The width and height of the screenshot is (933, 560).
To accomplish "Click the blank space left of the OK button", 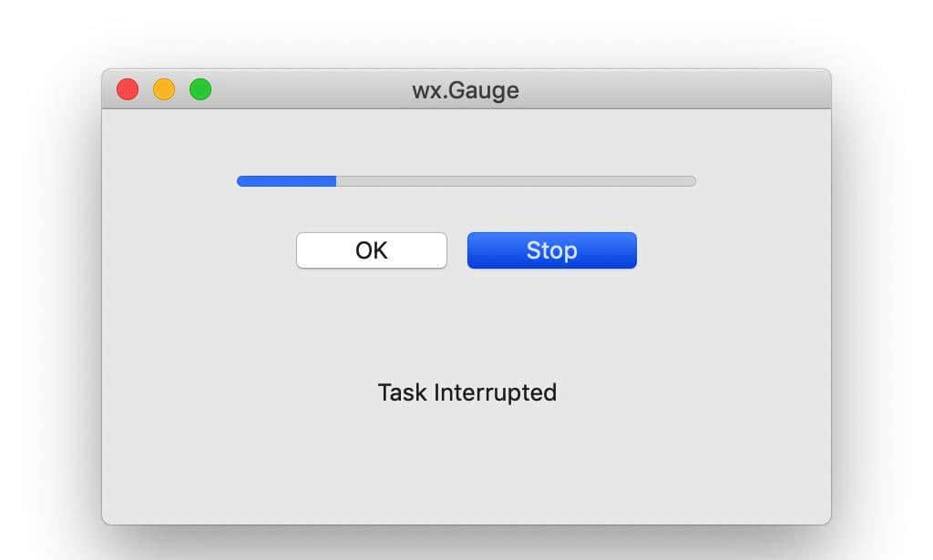I will coord(200,250).
